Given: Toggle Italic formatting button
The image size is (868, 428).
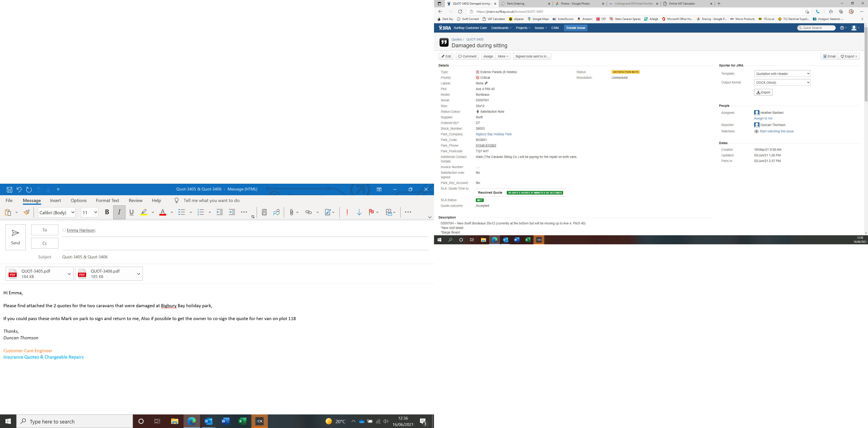Looking at the screenshot, I should tap(119, 212).
